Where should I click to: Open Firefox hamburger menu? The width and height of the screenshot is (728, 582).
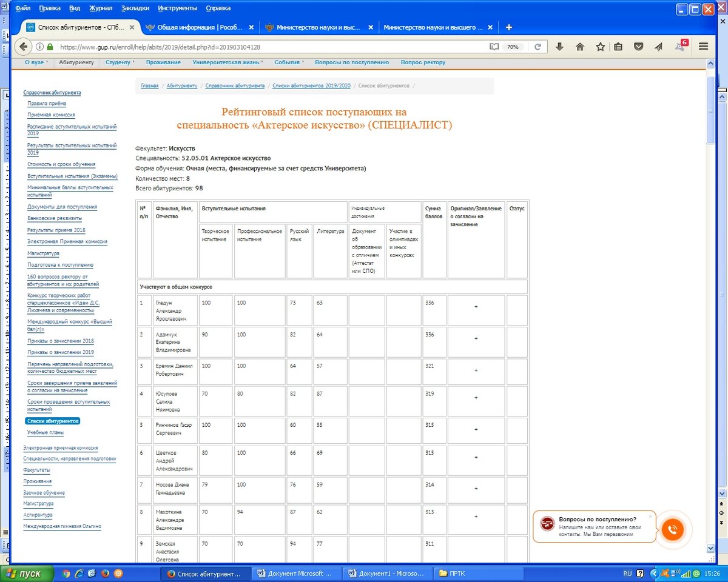[x=704, y=47]
